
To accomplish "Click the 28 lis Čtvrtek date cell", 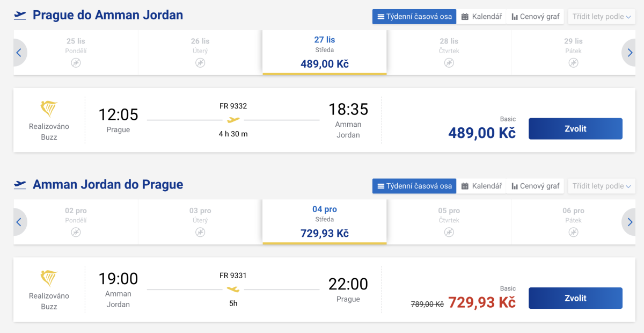I will click(449, 52).
